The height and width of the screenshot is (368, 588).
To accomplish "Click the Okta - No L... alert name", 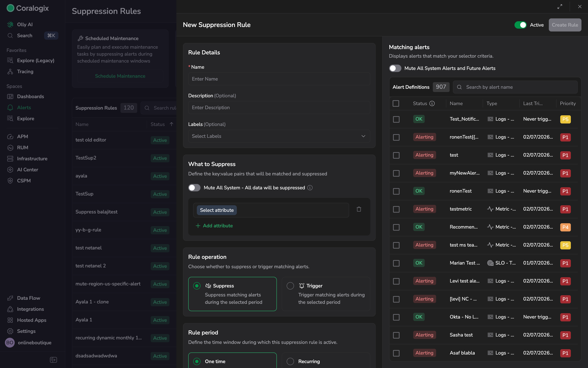I will click(x=464, y=317).
